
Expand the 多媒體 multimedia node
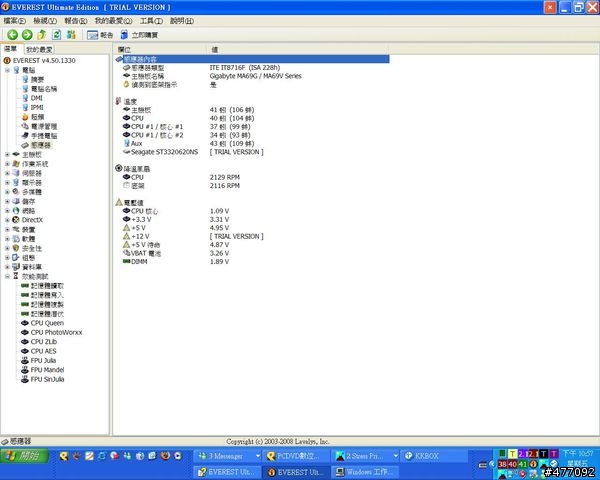[7, 192]
